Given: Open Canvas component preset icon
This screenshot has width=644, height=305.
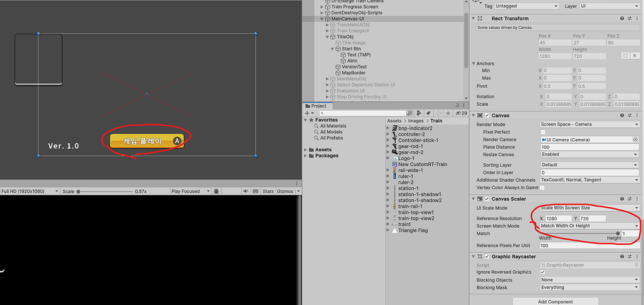Looking at the screenshot, I should point(630,116).
